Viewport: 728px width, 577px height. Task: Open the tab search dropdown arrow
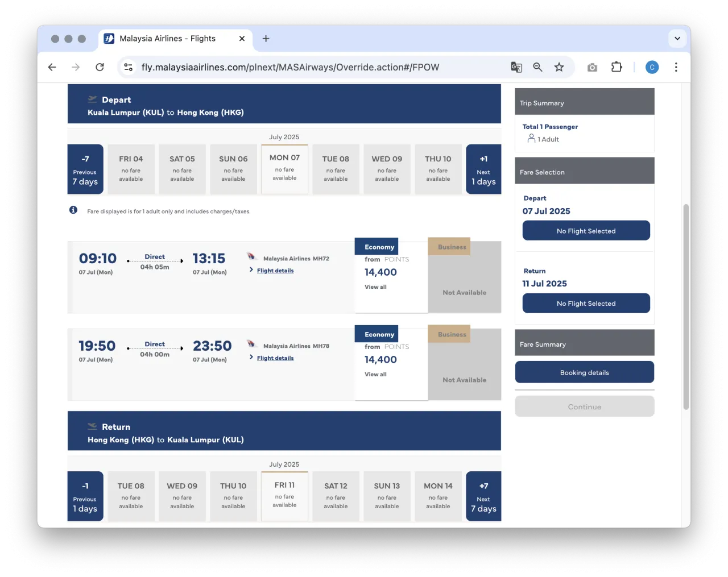(677, 39)
